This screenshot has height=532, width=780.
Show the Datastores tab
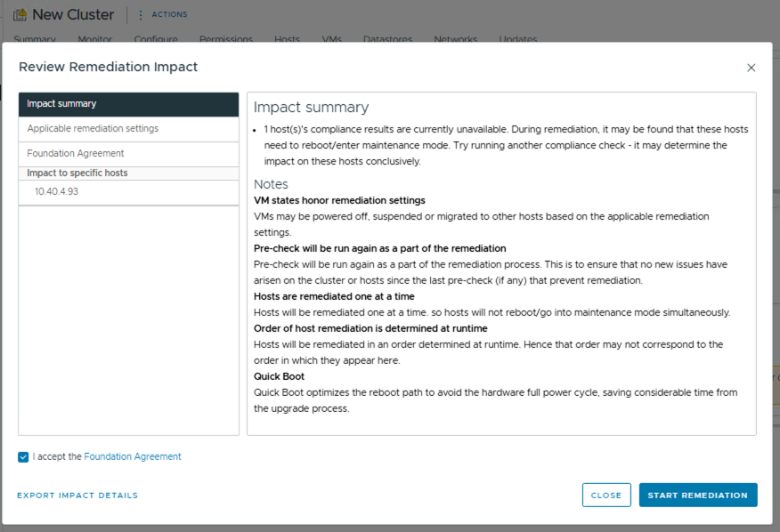click(388, 39)
